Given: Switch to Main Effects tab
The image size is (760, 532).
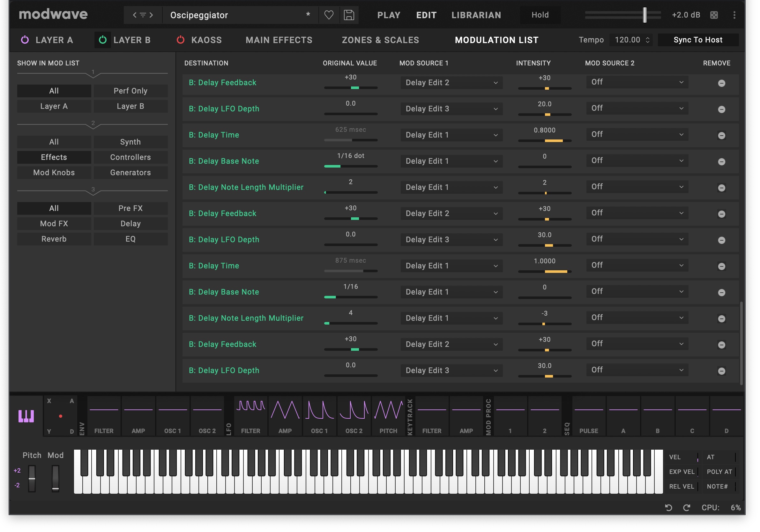Looking at the screenshot, I should click(279, 40).
